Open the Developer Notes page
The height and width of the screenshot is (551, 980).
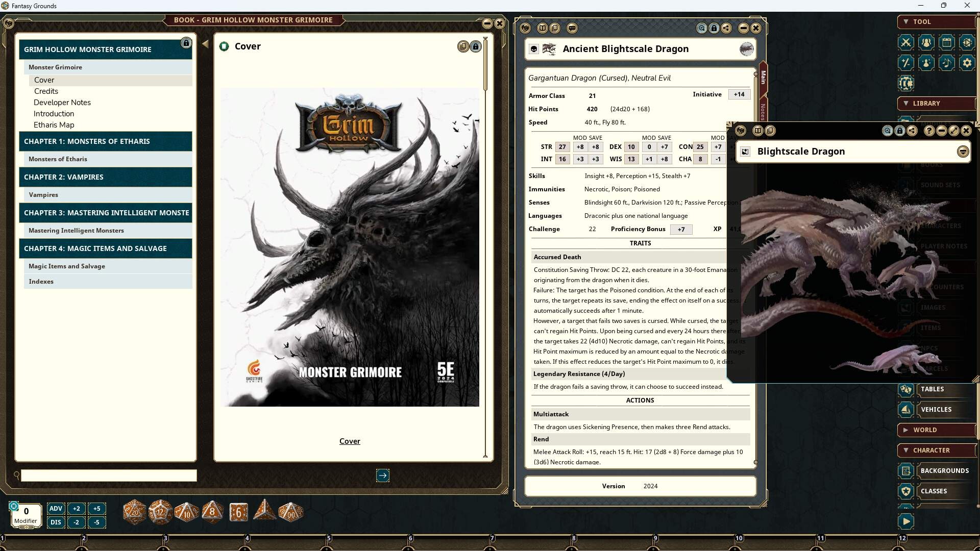(x=62, y=103)
